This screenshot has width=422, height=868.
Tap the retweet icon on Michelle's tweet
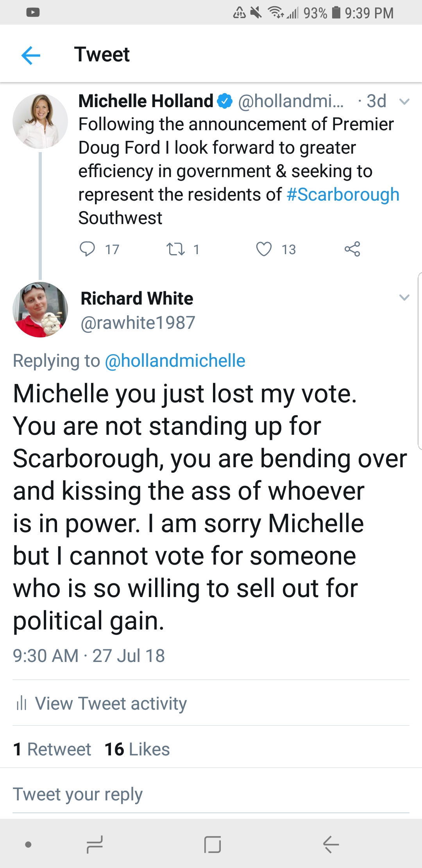[x=175, y=249]
